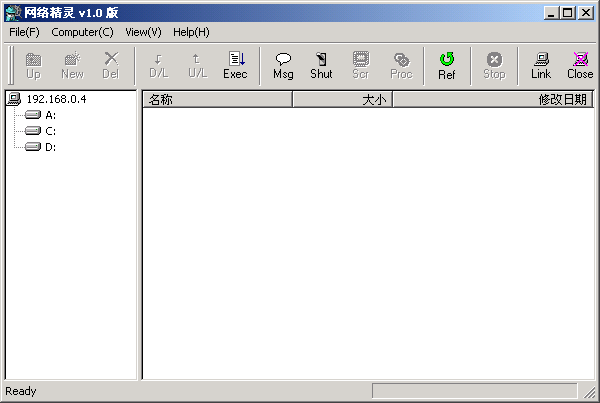Select drive C: in the tree
Viewport: 600px width, 403px height.
click(x=50, y=131)
